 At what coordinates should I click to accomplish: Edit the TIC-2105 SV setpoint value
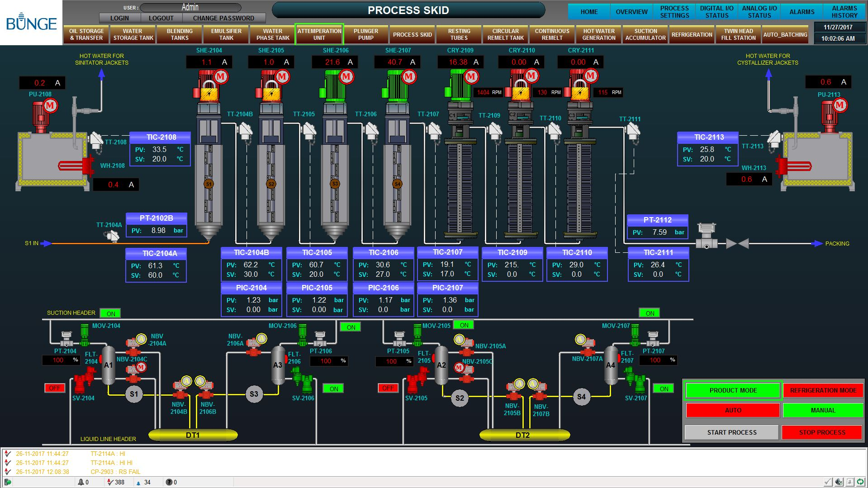coord(316,275)
